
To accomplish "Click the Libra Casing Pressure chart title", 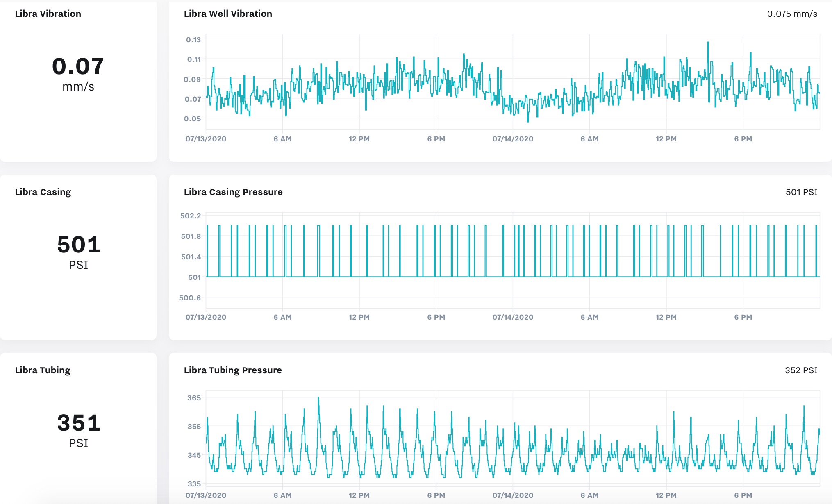I will click(x=233, y=192).
